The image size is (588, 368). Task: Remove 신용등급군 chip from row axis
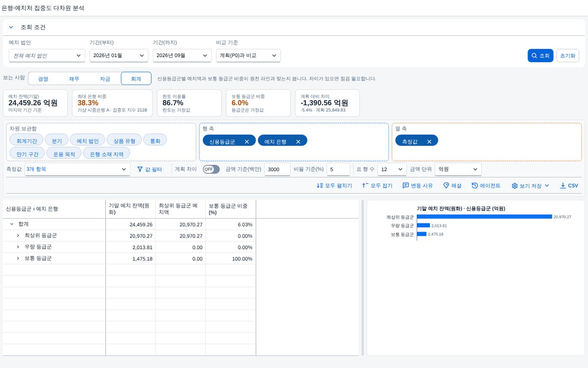247,142
